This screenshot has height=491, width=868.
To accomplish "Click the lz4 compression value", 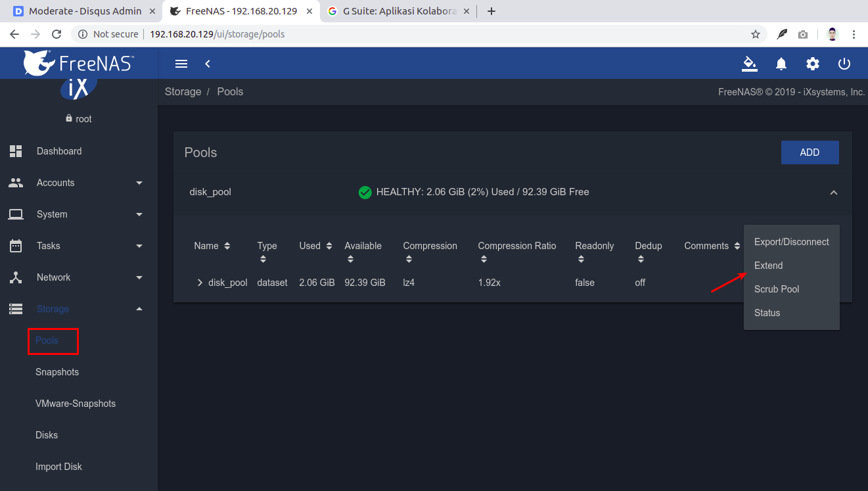I will 409,283.
